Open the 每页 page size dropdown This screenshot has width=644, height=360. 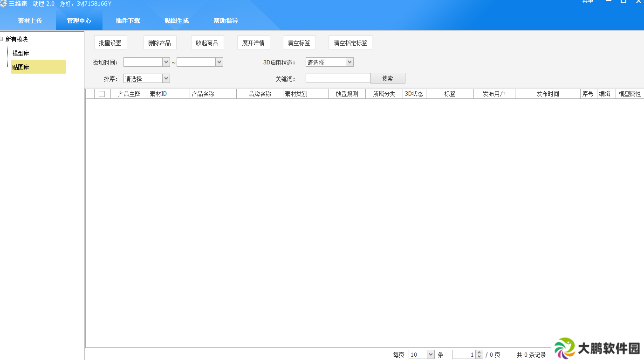[431, 355]
